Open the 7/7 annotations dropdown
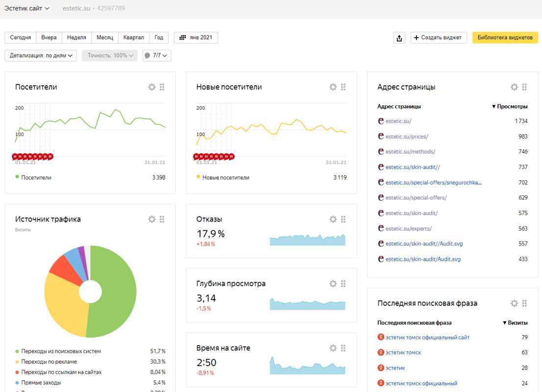Image resolution: width=542 pixels, height=392 pixels. point(157,55)
